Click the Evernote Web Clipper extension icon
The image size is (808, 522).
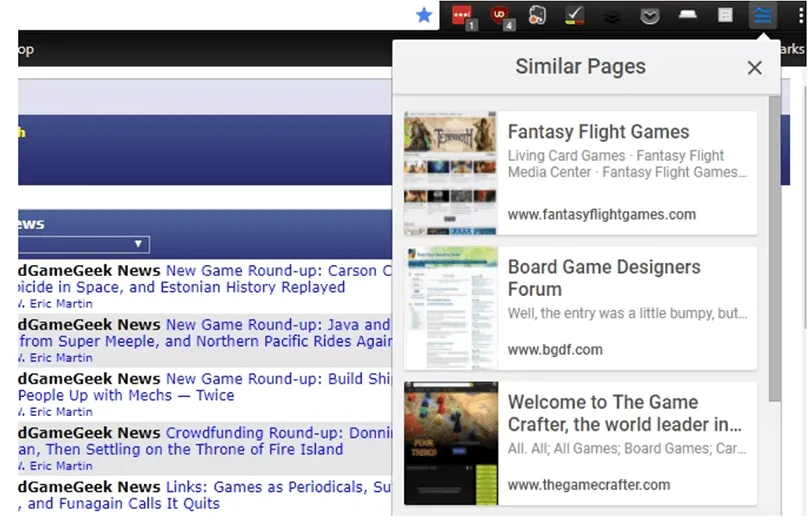[x=537, y=15]
